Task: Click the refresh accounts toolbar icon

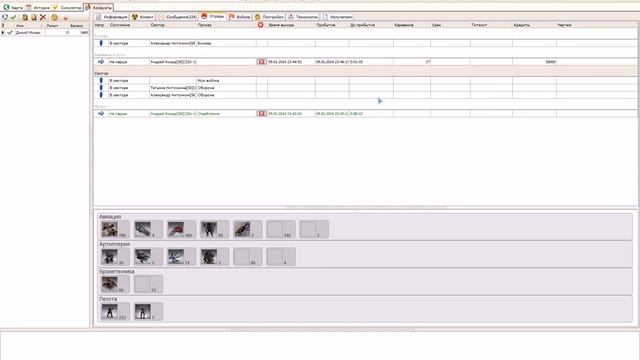Action: (x=5, y=17)
